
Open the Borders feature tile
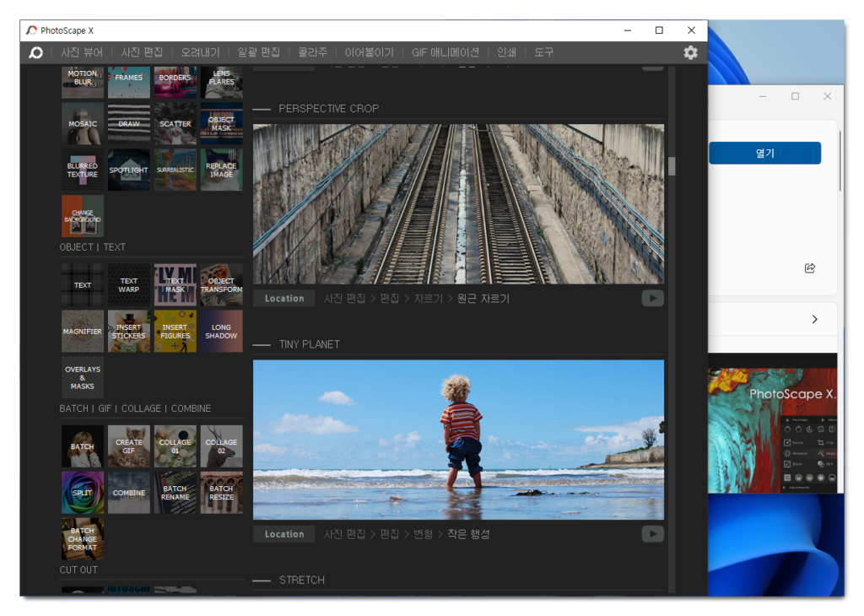(x=175, y=82)
